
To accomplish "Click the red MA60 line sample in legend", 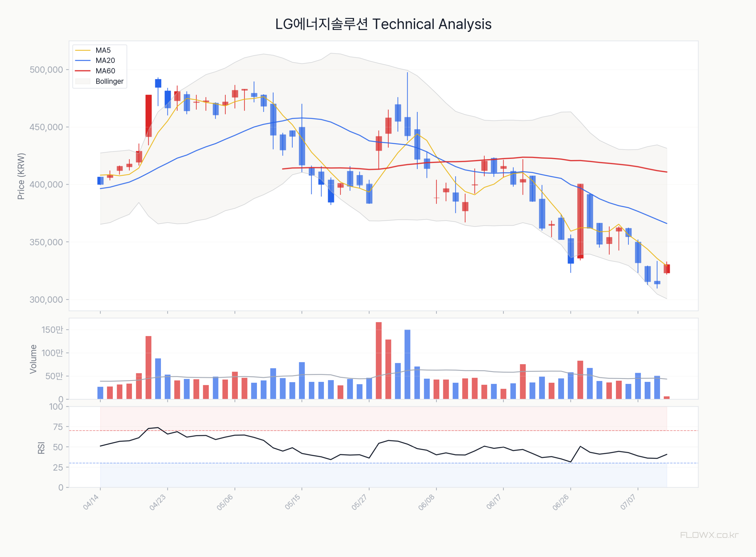I will point(83,71).
